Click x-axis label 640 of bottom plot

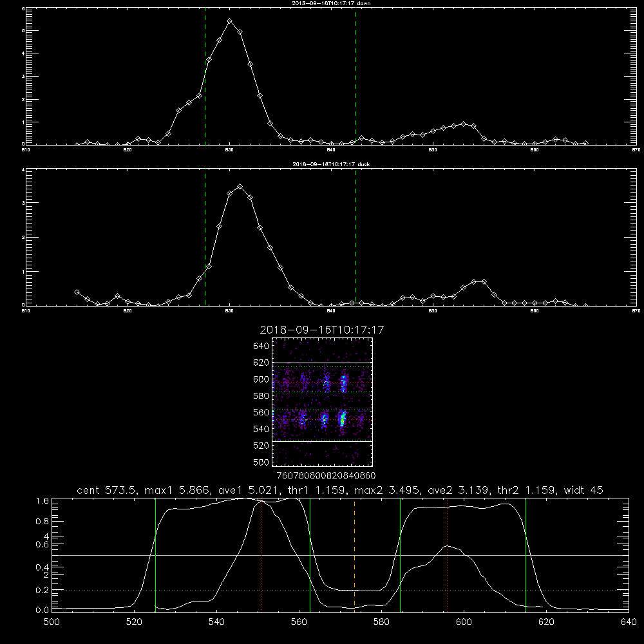pos(629,622)
